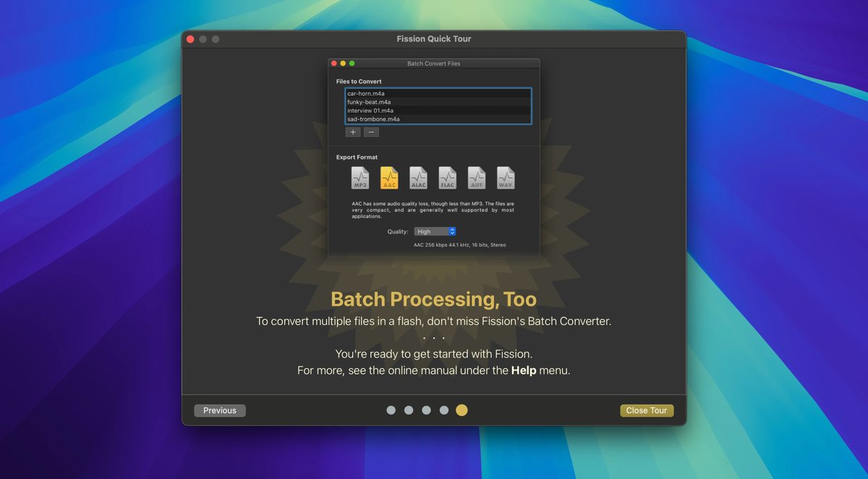Switch to the third tour page dot
This screenshot has height=479, width=868.
tap(426, 410)
